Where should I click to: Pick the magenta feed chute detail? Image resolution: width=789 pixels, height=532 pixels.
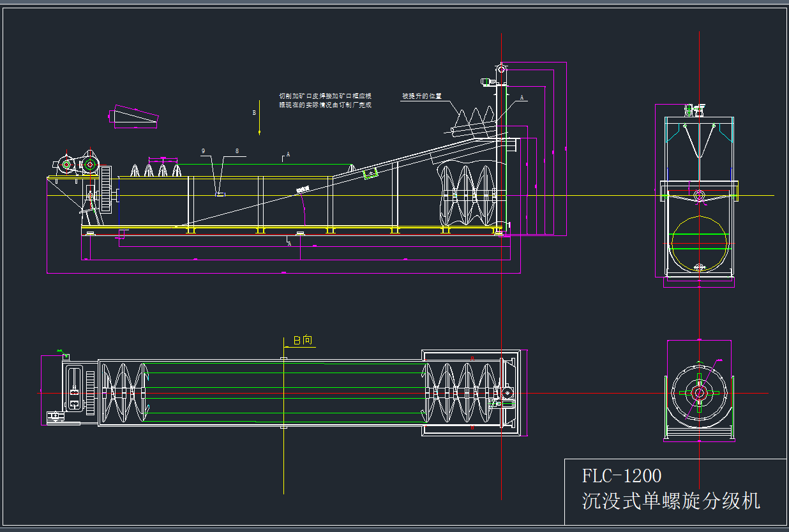(x=135, y=117)
